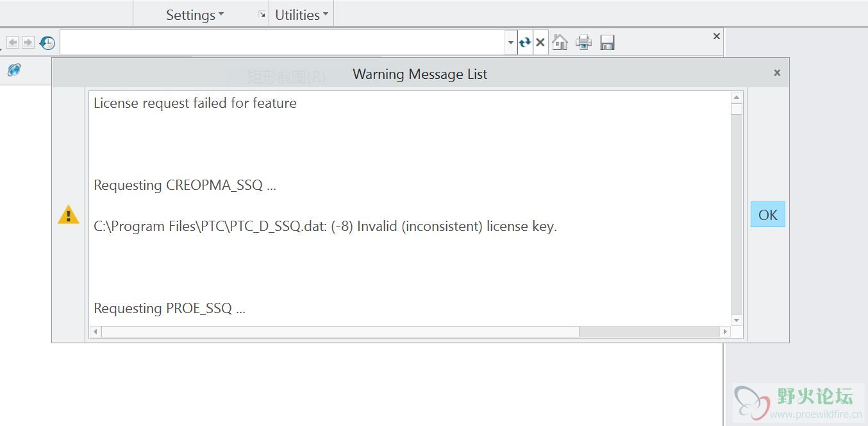Click the Internet Explorer tab icon
Screen dimensions: 868x426
click(x=14, y=70)
